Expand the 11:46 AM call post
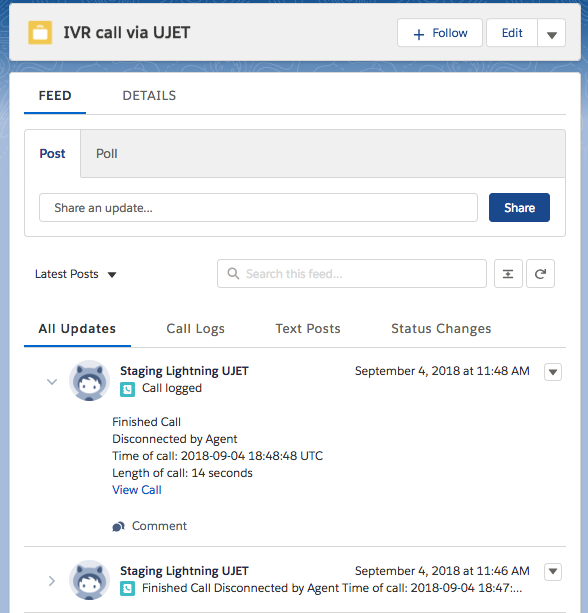The height and width of the screenshot is (613, 588). click(52, 581)
